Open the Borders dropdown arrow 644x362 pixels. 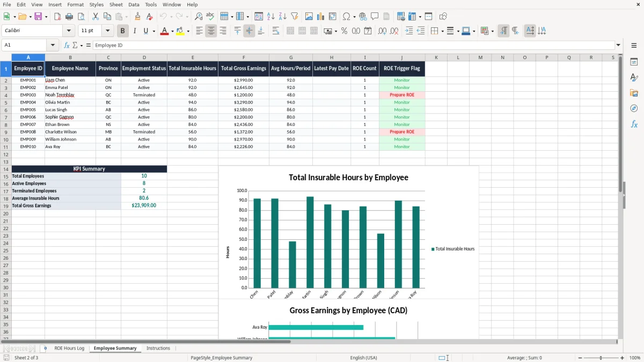point(441,31)
